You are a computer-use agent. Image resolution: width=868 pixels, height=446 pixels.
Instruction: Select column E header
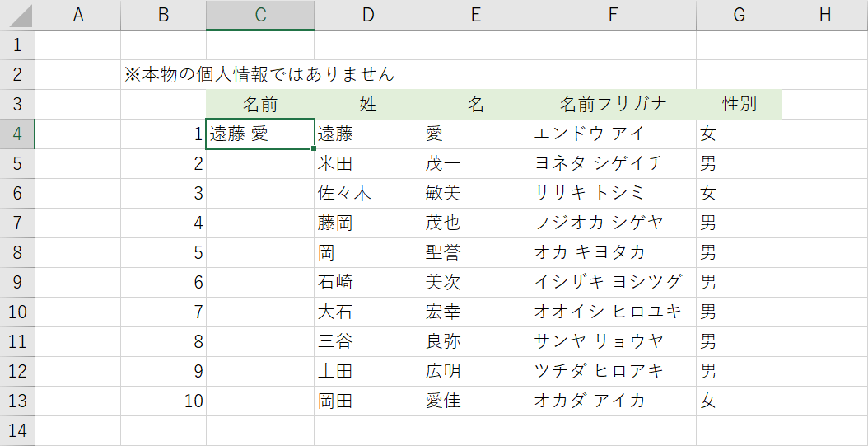tap(476, 15)
